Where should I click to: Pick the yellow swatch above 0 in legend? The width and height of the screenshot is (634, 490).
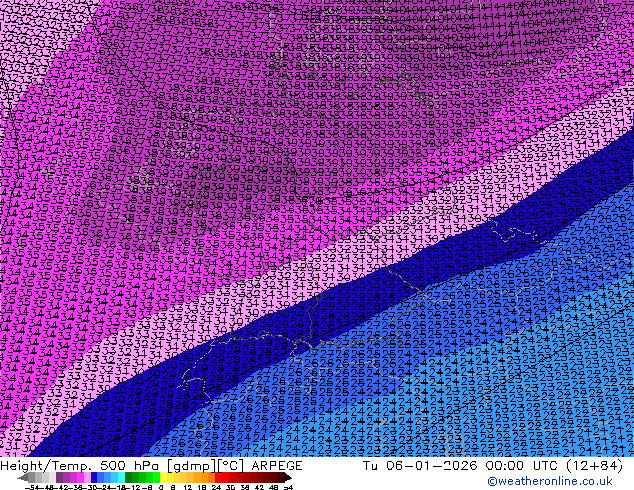[x=163, y=477]
